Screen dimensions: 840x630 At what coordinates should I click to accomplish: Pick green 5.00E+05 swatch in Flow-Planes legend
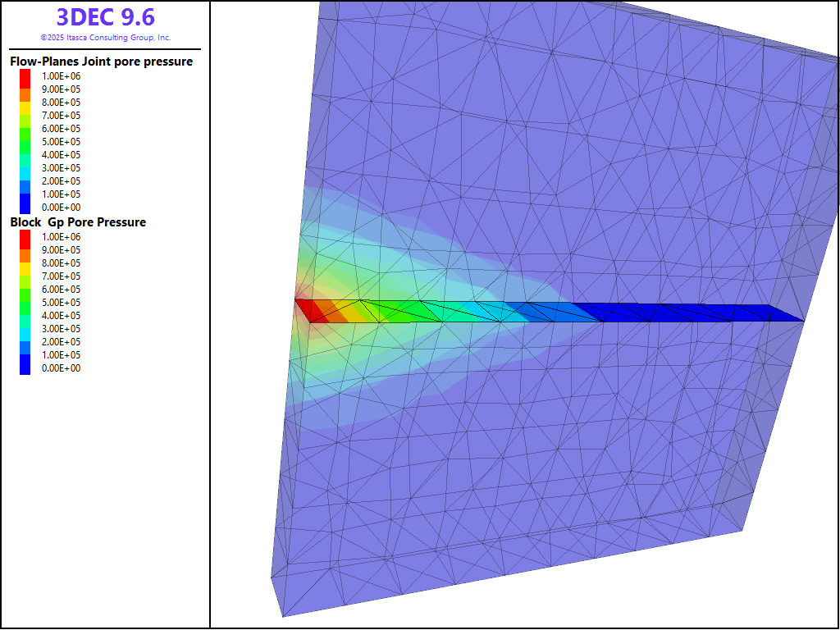coord(25,142)
